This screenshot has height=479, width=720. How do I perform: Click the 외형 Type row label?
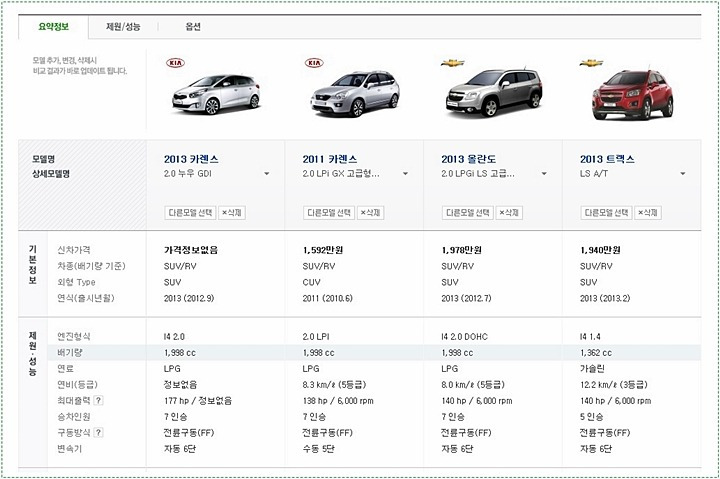[76, 282]
